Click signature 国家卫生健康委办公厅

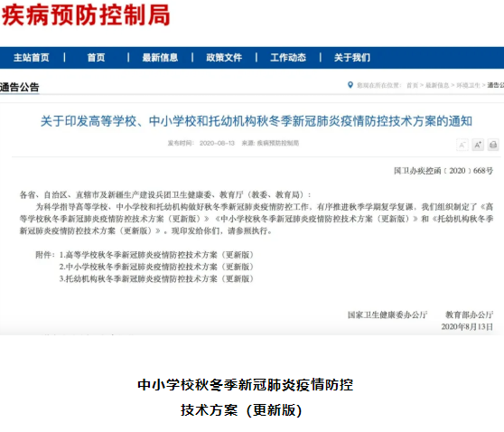(x=387, y=315)
